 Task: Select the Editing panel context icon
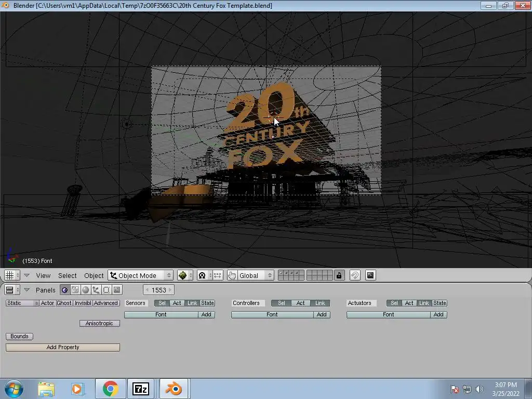(107, 290)
